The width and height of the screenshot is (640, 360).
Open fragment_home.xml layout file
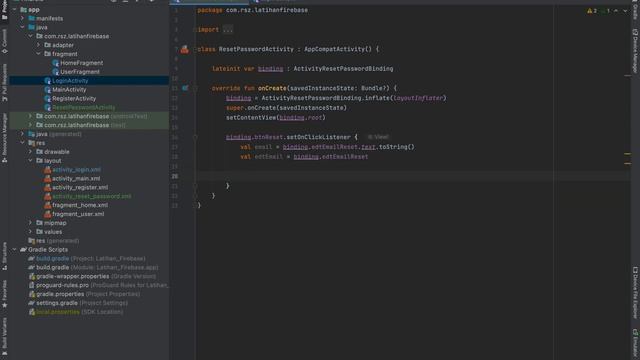click(x=80, y=205)
